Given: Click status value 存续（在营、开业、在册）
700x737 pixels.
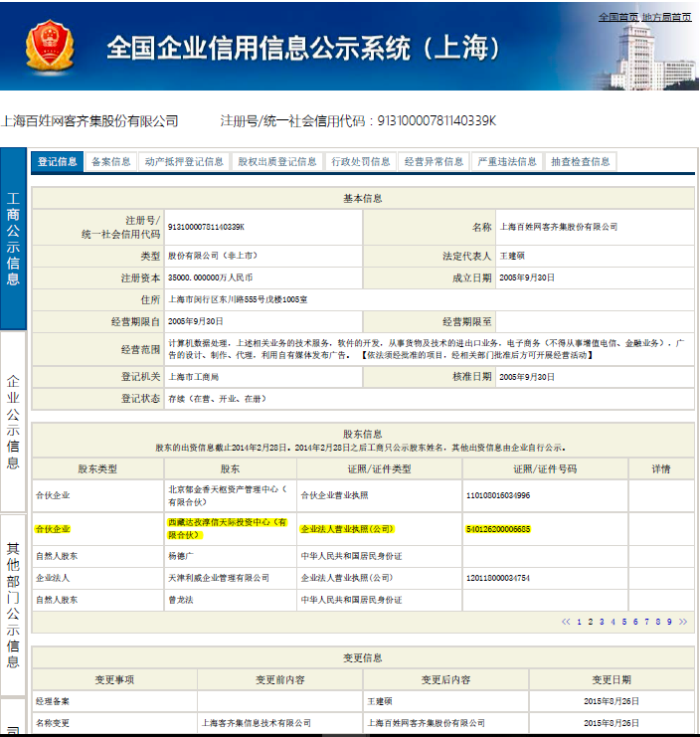Looking at the screenshot, I should click(x=218, y=399).
